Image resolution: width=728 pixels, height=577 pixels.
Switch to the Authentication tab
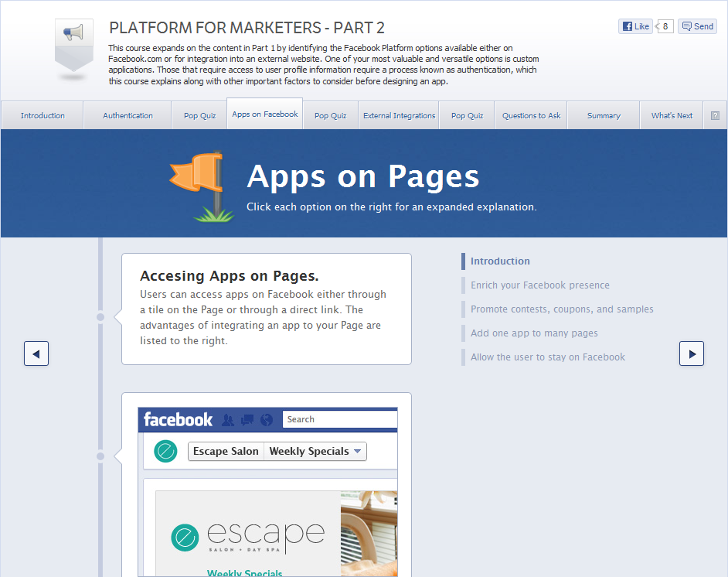(128, 116)
